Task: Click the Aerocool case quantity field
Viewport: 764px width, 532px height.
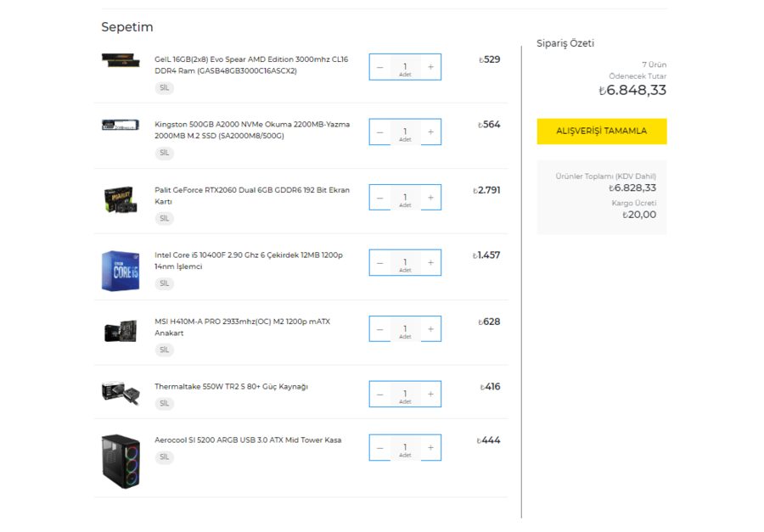Action: 406,449
